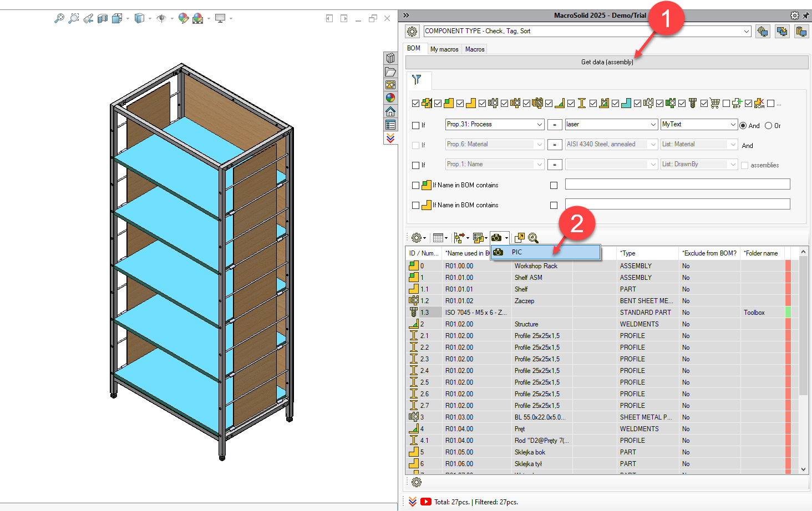
Task: Click the first macro button right of selector
Action: pyautogui.click(x=763, y=32)
